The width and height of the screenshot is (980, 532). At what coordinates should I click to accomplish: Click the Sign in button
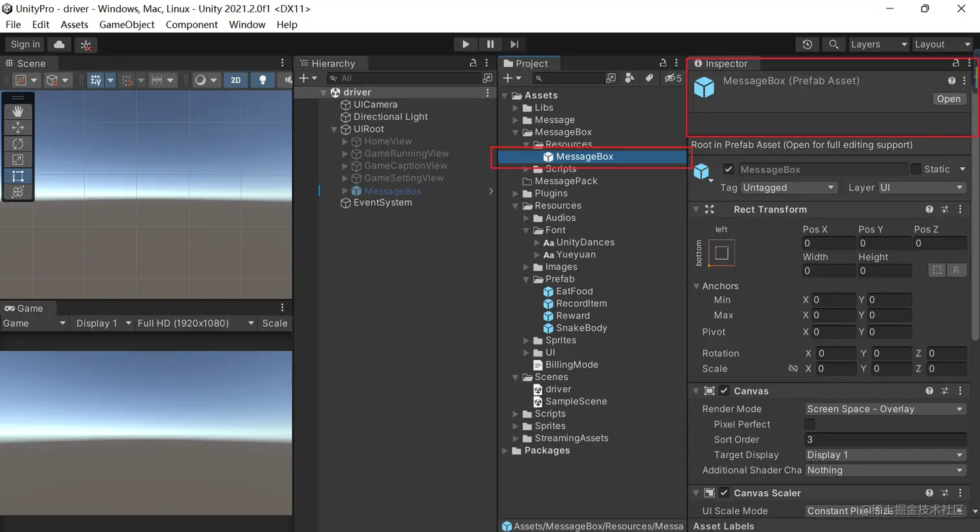pos(25,44)
